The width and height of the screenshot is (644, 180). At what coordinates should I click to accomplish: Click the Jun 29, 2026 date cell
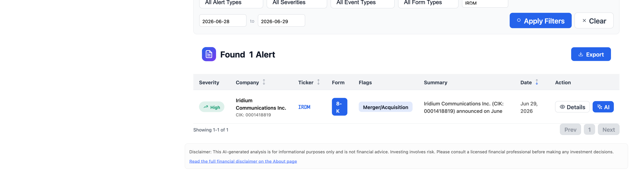click(529, 107)
